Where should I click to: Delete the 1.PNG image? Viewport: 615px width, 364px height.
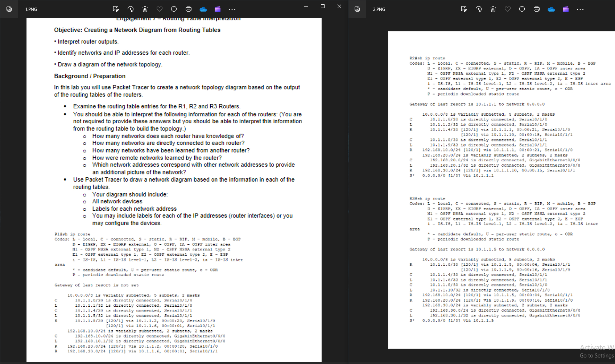coord(145,9)
